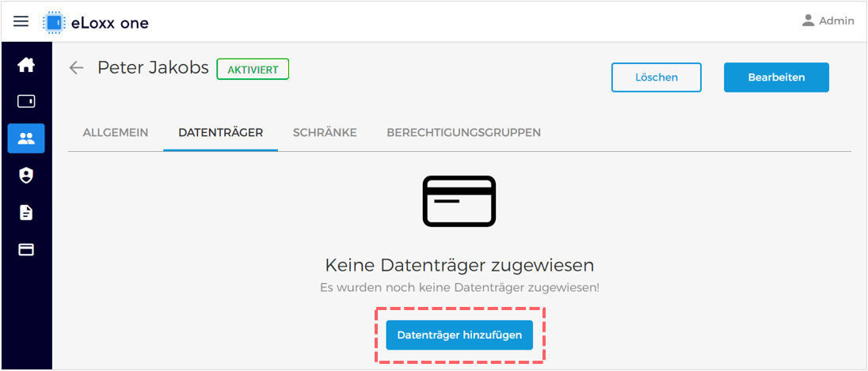Image resolution: width=868 pixels, height=371 pixels.
Task: Go back with the left arrow
Action: click(x=76, y=68)
